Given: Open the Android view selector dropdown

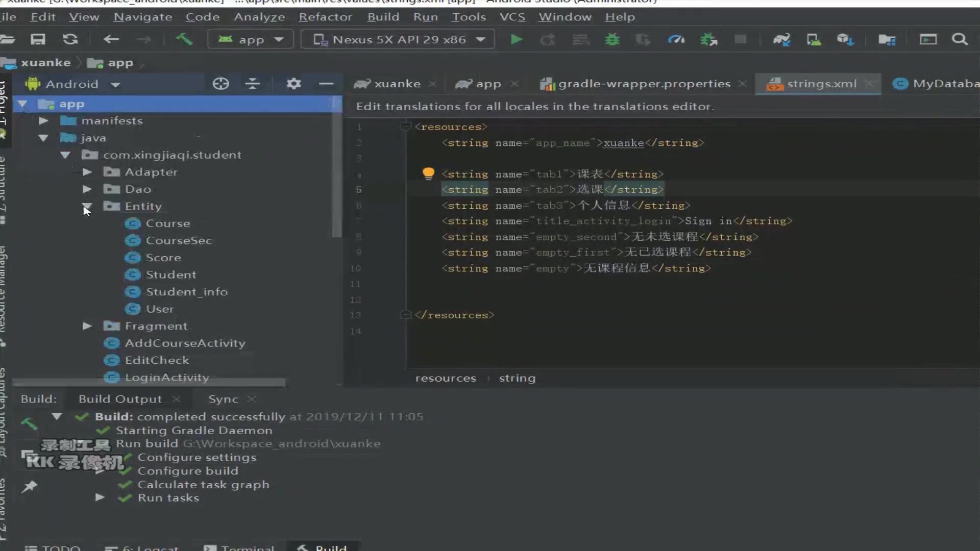Looking at the screenshot, I should pos(115,85).
